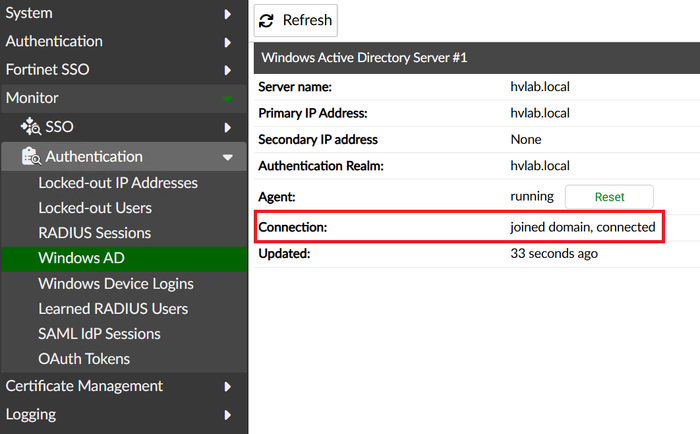Click the Authentication monitor icon
Viewport: 700px width, 434px height.
coord(30,156)
